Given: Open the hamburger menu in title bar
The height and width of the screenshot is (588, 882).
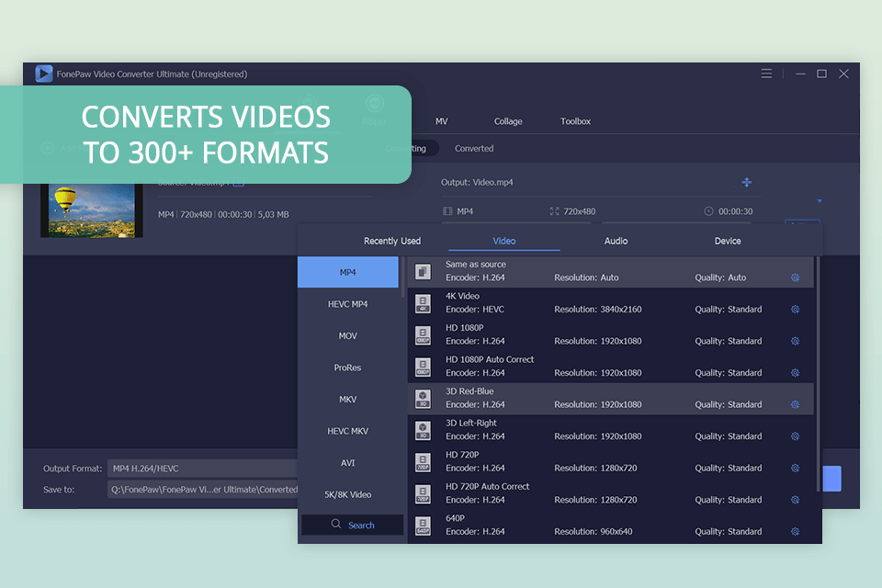Looking at the screenshot, I should pyautogui.click(x=766, y=73).
